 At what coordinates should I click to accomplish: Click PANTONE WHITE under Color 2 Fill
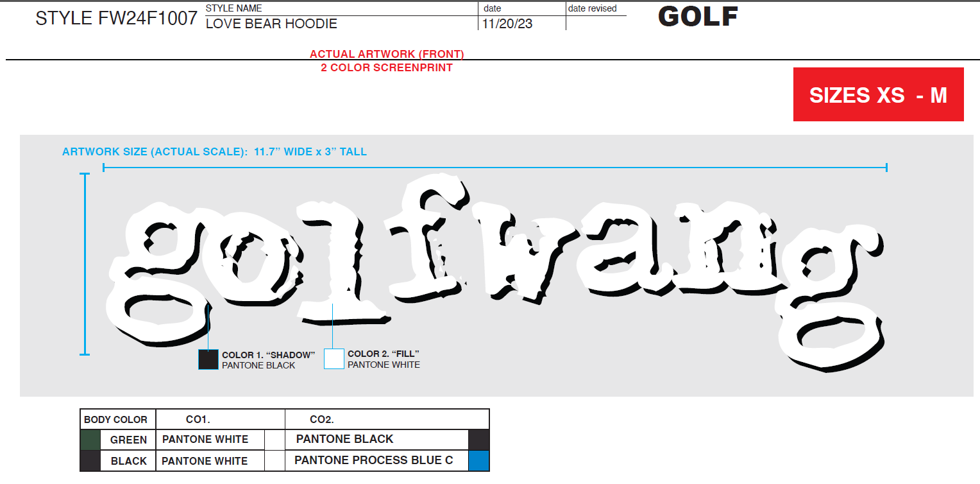(384, 365)
